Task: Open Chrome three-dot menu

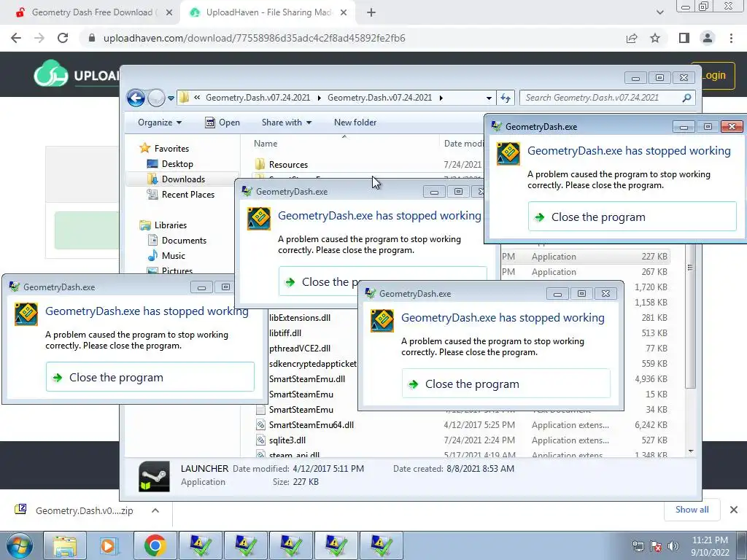Action: coord(731,38)
